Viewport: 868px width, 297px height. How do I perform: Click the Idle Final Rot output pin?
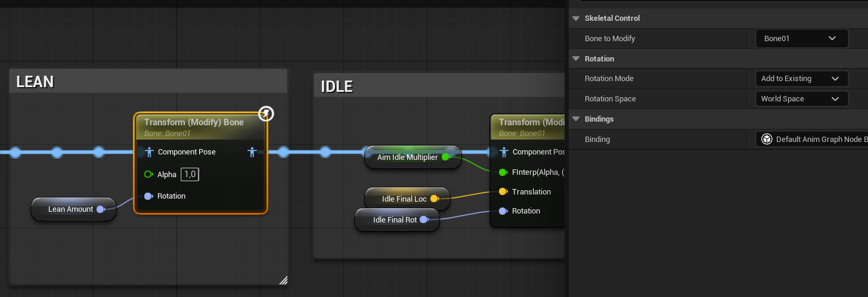[424, 219]
